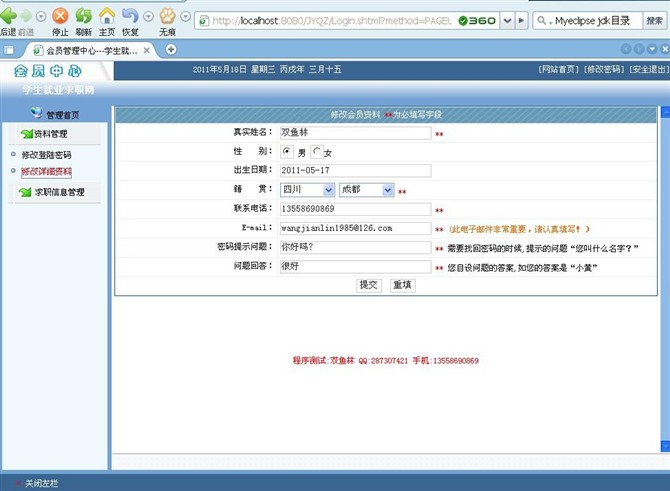
Task: Click the E-mail input field
Action: (355, 228)
